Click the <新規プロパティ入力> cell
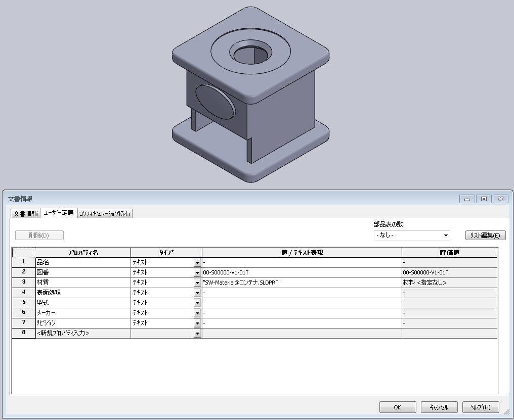The height and width of the screenshot is (420, 514). pos(83,333)
